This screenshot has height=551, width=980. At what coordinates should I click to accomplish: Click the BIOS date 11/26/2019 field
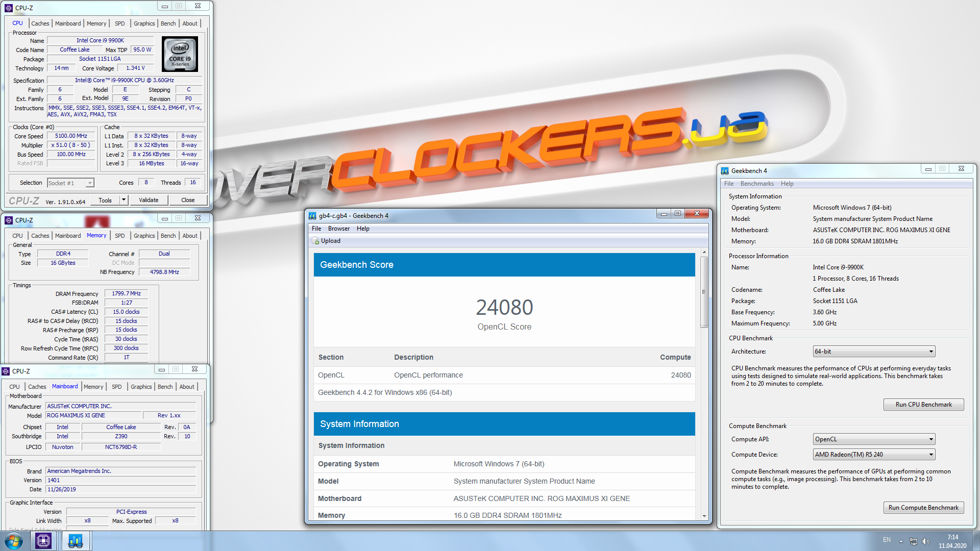120,489
